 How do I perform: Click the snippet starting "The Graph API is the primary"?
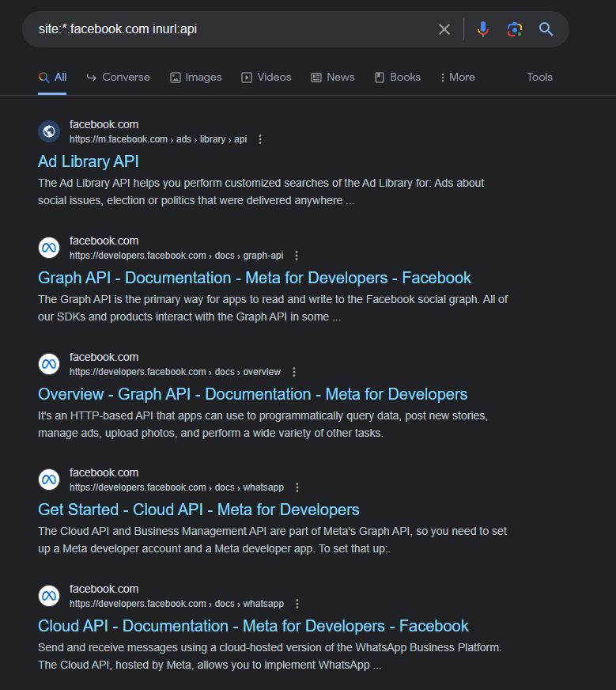273,308
